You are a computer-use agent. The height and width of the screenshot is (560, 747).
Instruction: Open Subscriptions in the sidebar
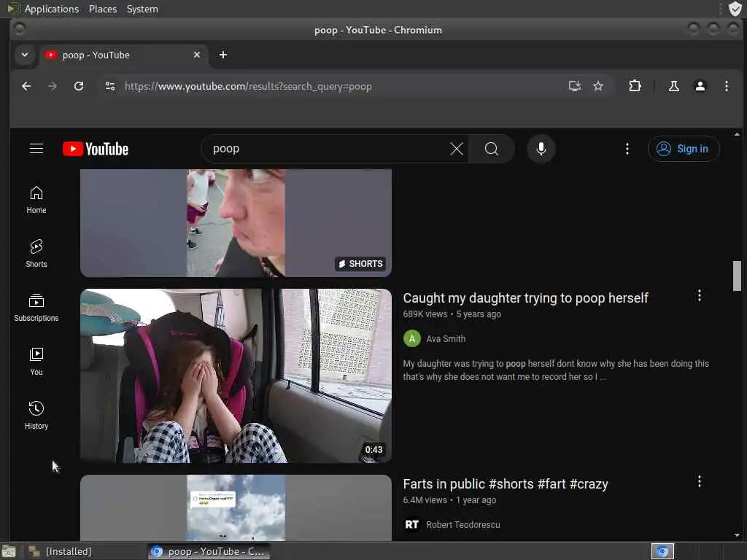tap(36, 308)
